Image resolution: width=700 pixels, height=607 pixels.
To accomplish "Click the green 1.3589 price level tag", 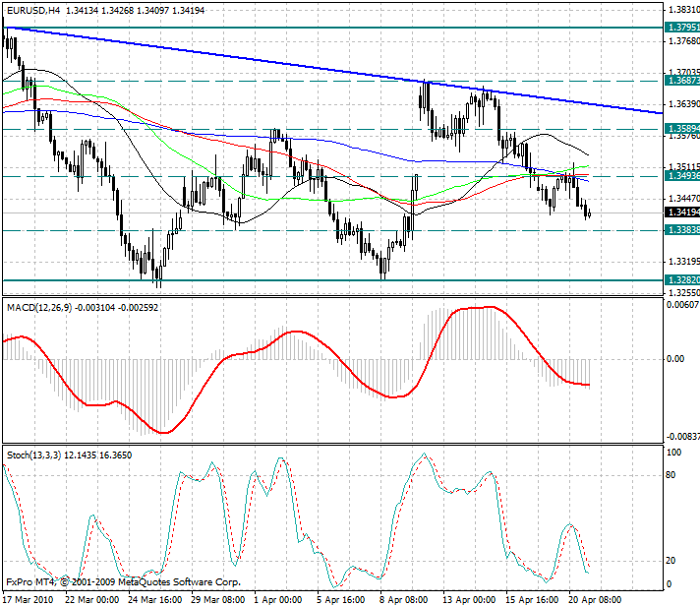I will (x=682, y=129).
